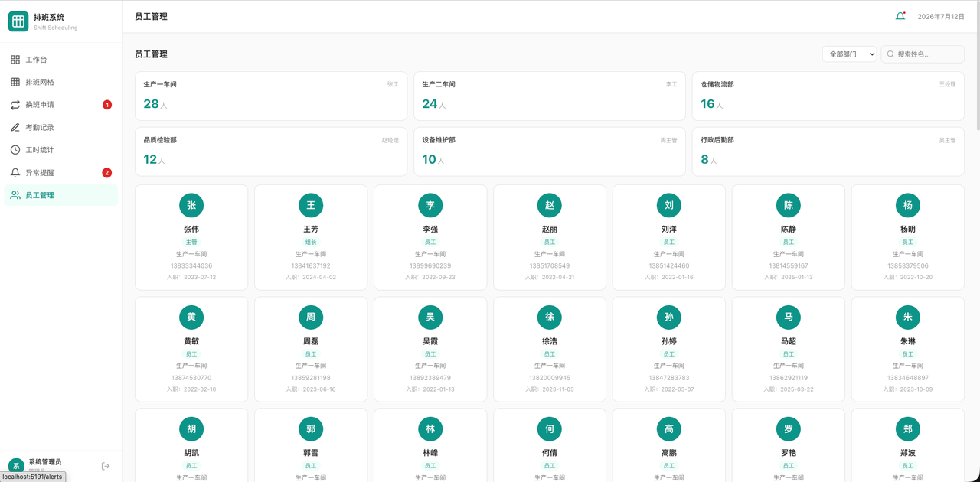Click 徐浩's avatar circle
Image resolution: width=980 pixels, height=482 pixels.
pyautogui.click(x=550, y=317)
